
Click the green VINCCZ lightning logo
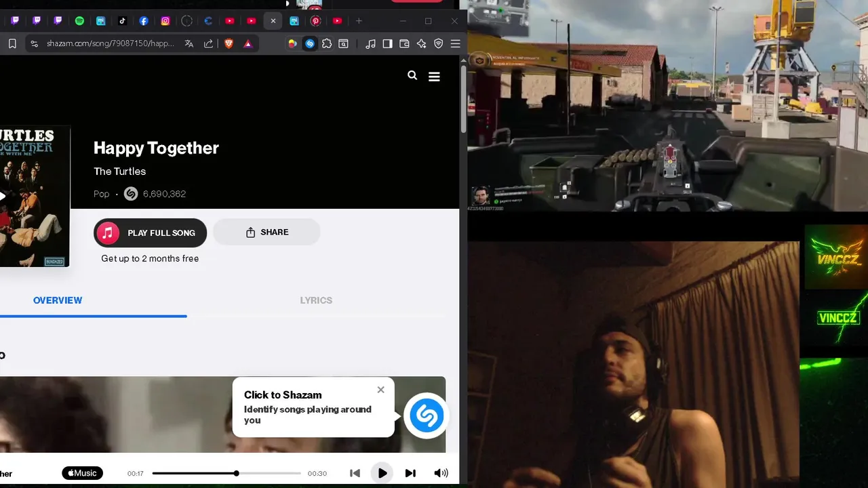(836, 318)
